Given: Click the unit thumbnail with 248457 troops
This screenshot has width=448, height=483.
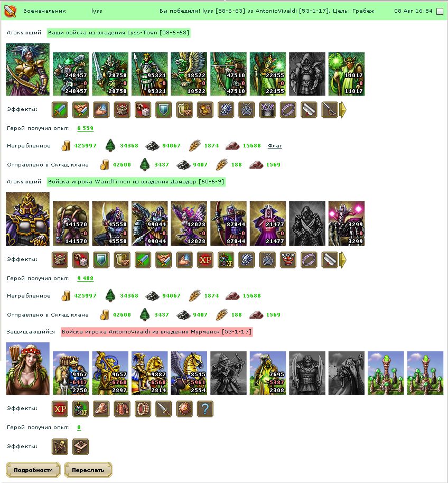Looking at the screenshot, I should (x=71, y=74).
